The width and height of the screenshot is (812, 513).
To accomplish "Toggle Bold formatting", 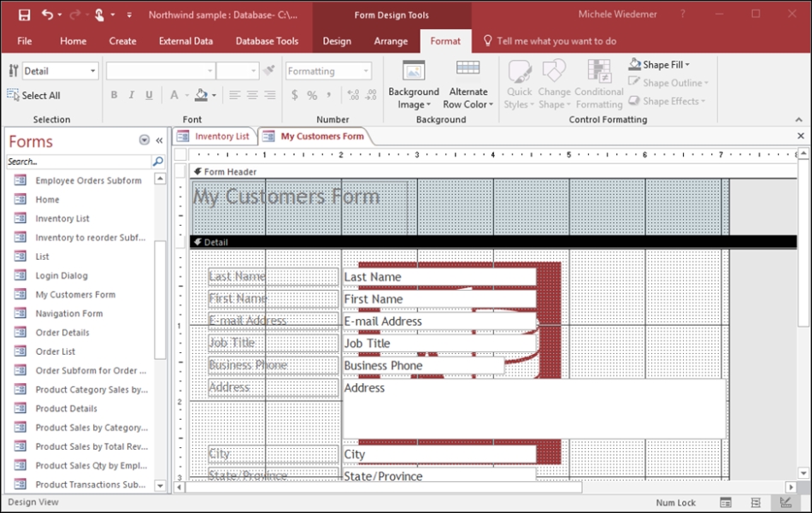I will [114, 95].
